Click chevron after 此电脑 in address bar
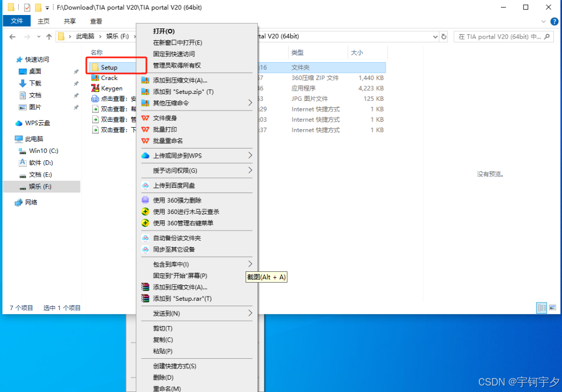 pos(100,36)
